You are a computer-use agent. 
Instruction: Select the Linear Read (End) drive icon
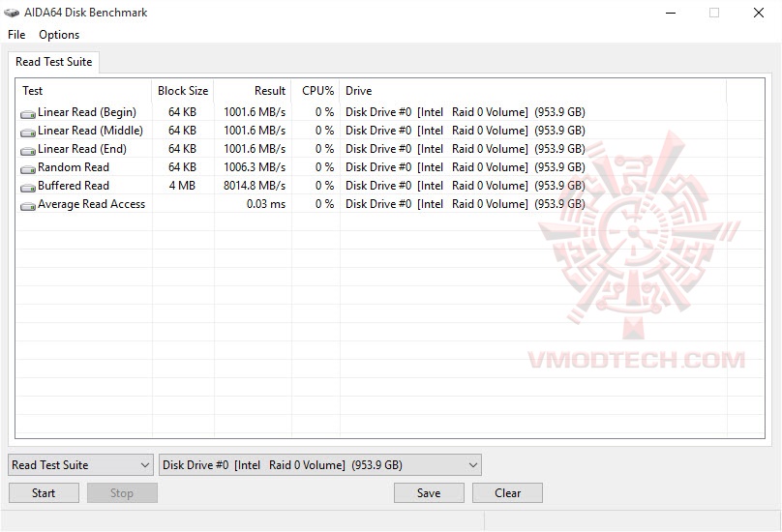click(27, 151)
